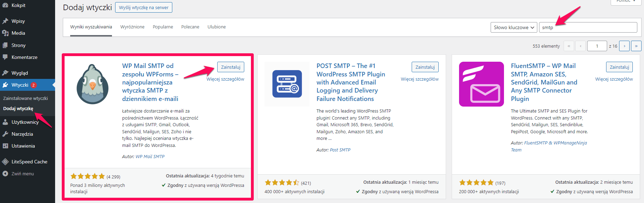
Task: Open Więcej szczegółów for WP Mail SMTP
Action: pyautogui.click(x=225, y=79)
